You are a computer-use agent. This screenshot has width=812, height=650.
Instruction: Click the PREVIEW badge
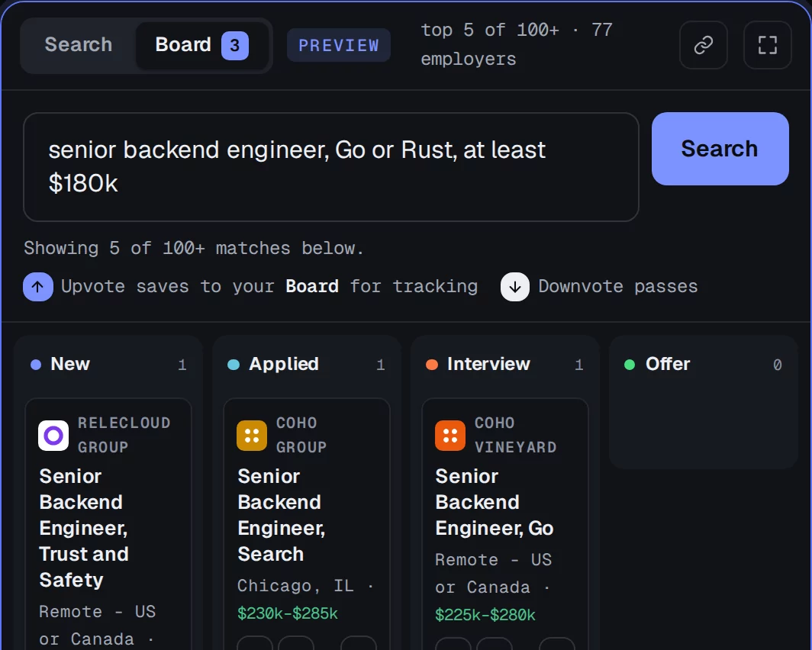click(339, 45)
